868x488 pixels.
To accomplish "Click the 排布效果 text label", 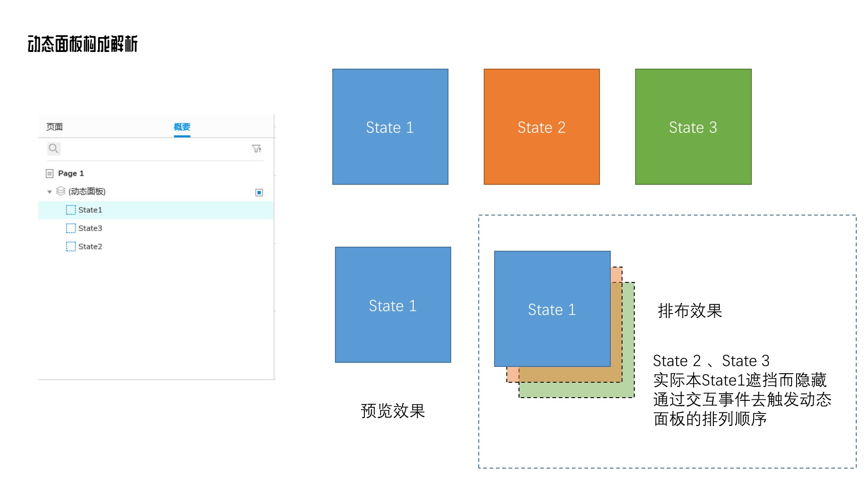I will pos(690,311).
